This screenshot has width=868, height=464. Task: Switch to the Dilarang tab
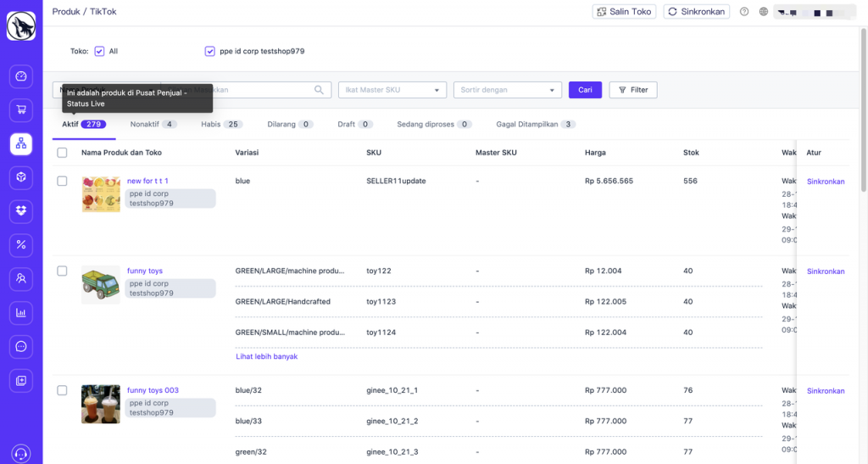pos(290,124)
